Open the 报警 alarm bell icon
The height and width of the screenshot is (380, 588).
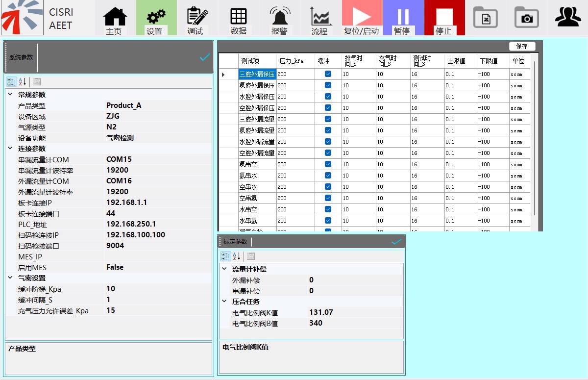[x=280, y=18]
